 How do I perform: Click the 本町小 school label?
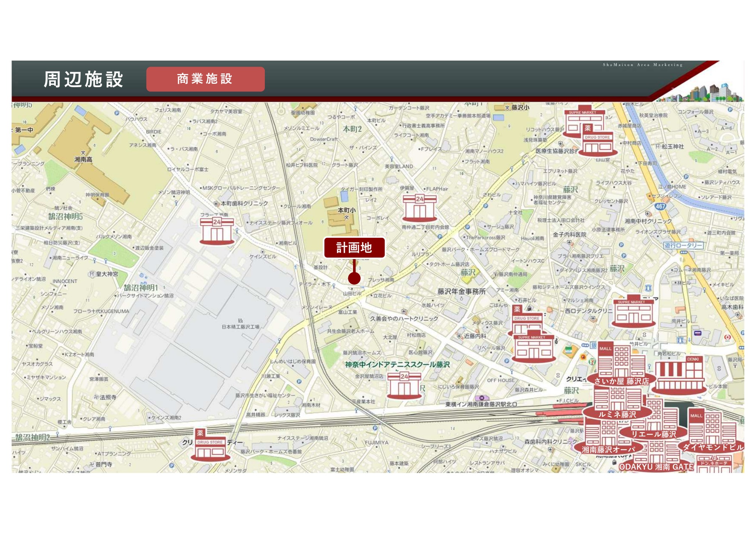point(346,211)
